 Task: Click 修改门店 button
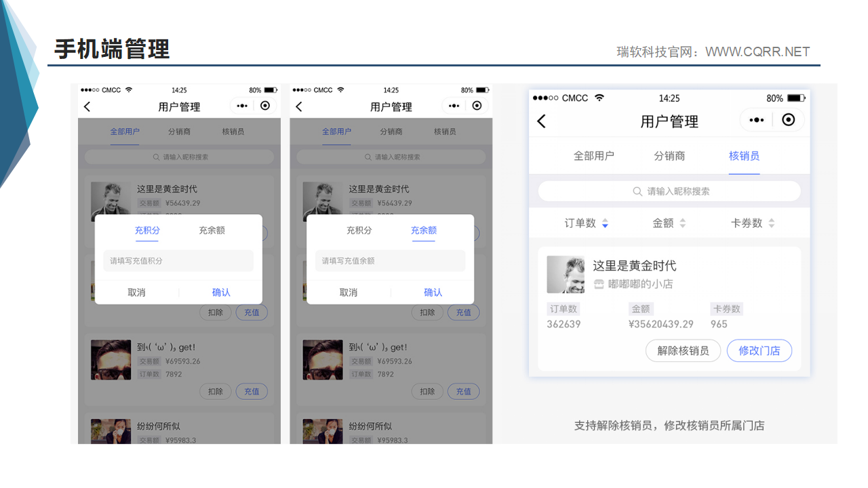(x=759, y=350)
